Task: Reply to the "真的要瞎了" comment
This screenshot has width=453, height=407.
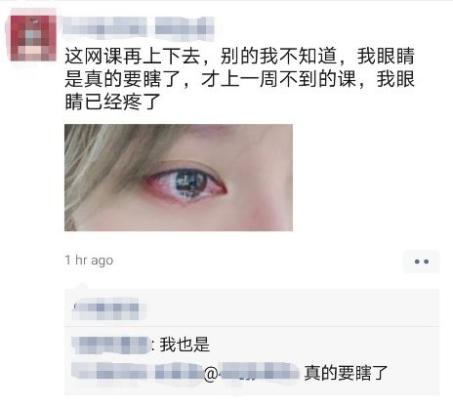Action: click(x=346, y=373)
